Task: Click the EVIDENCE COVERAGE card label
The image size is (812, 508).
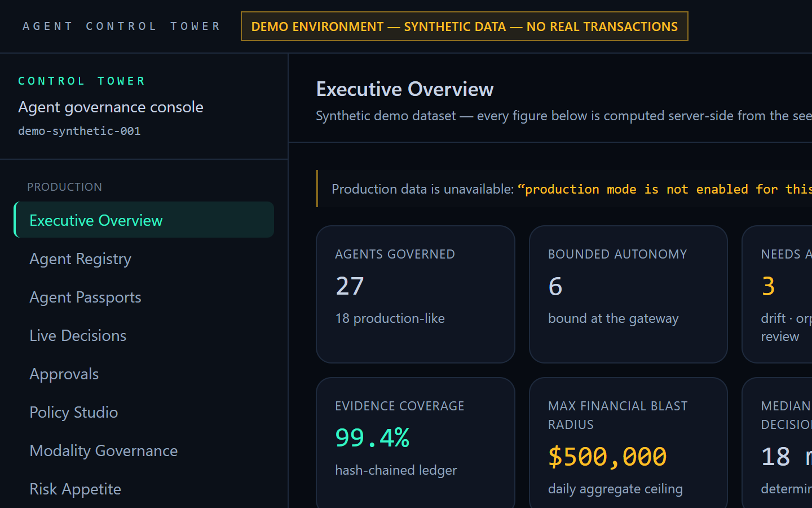Action: click(400, 406)
